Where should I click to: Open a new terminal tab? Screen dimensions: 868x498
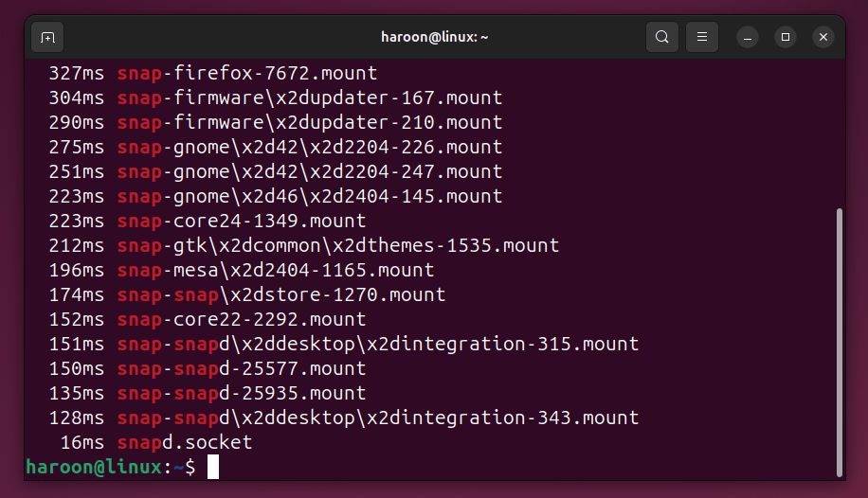click(47, 38)
